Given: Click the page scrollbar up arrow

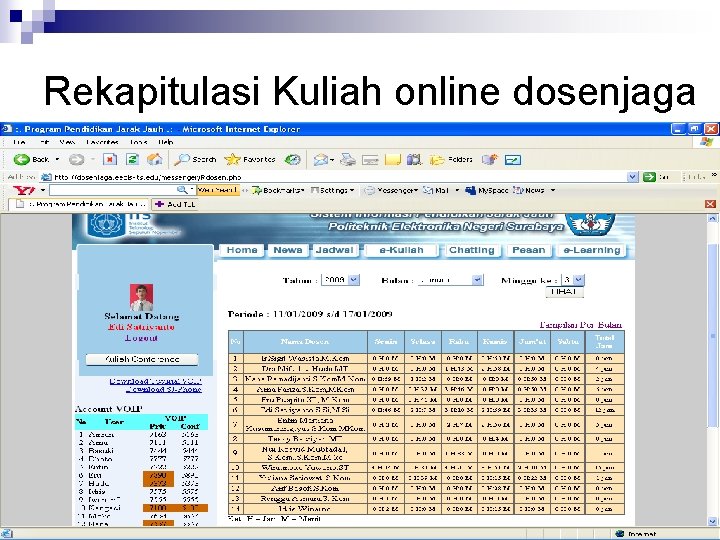Looking at the screenshot, I should [x=713, y=219].
